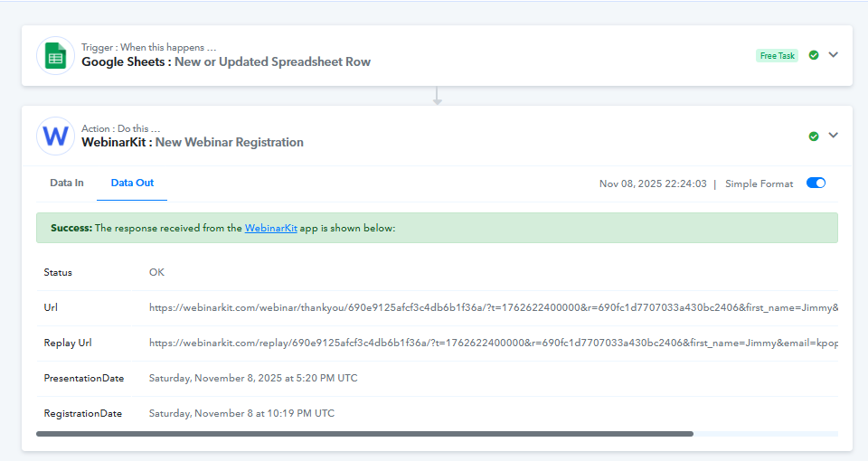
Task: Switch to the Data In tab
Action: pos(66,183)
